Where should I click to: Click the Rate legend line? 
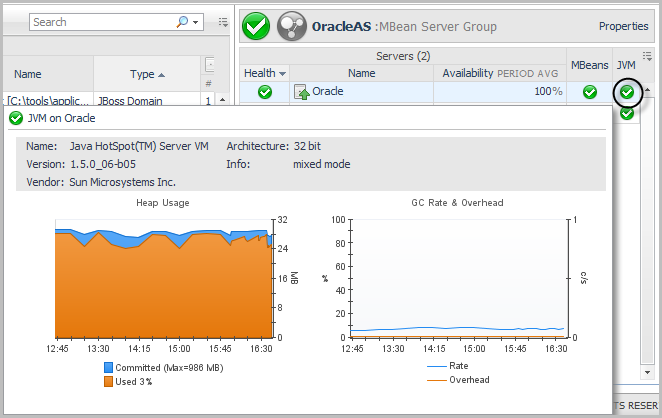[x=437, y=366]
